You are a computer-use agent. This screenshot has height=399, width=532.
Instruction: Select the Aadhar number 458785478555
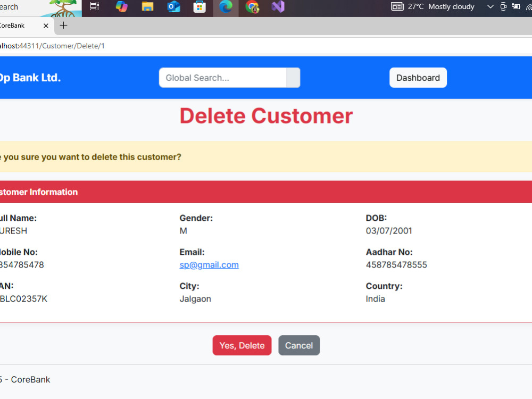click(x=396, y=264)
